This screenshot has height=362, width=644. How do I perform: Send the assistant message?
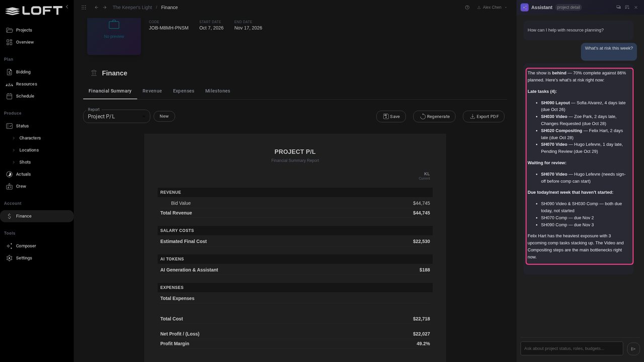(x=633, y=348)
